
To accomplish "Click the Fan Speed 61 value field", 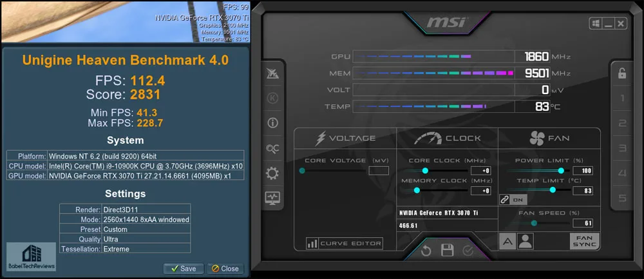I will point(583,223).
